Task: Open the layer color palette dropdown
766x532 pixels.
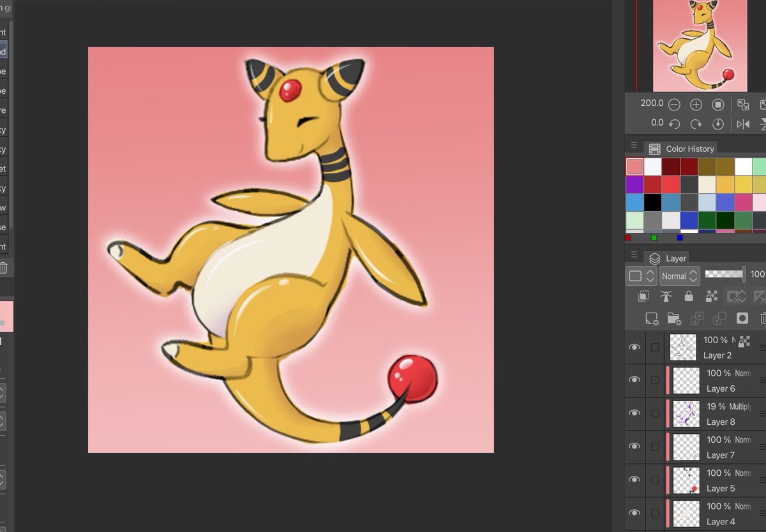Action: coord(642,276)
